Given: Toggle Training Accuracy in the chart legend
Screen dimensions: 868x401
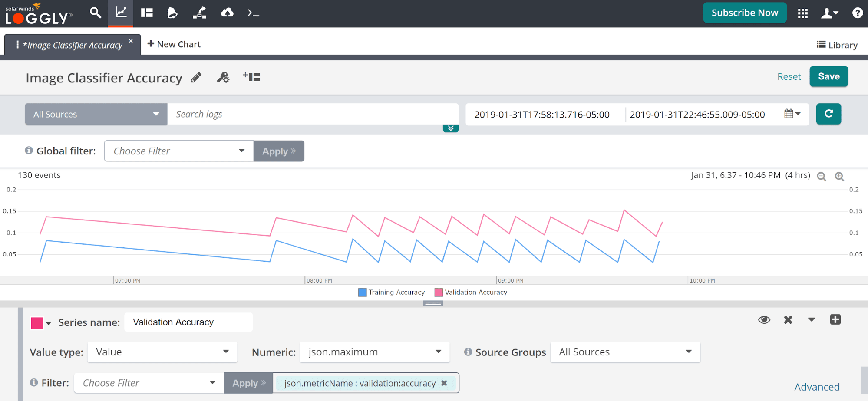Looking at the screenshot, I should pyautogui.click(x=391, y=293).
